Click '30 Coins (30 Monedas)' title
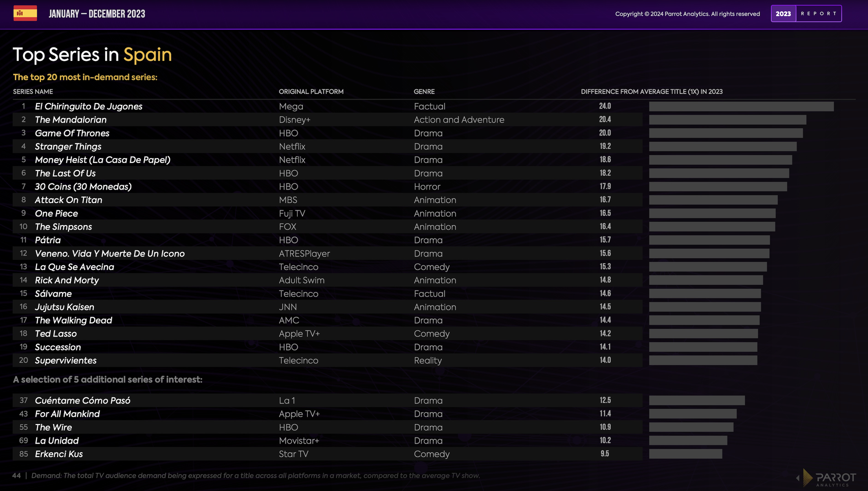Image resolution: width=868 pixels, height=491 pixels. (x=83, y=186)
